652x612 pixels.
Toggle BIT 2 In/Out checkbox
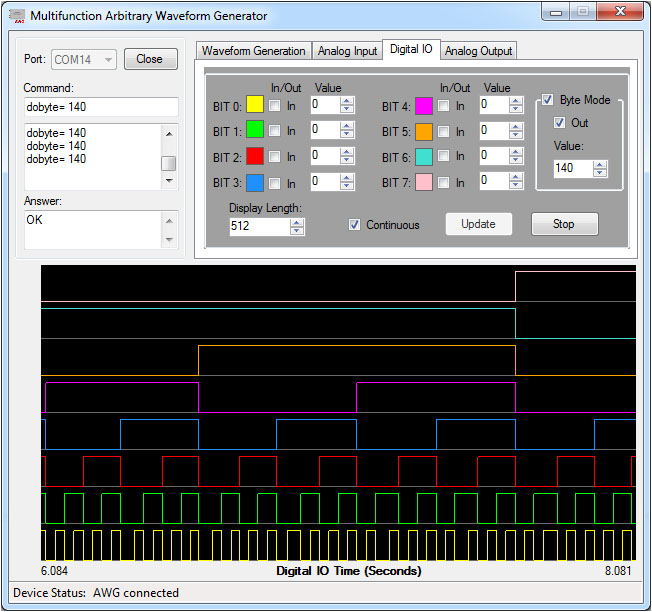click(x=274, y=157)
